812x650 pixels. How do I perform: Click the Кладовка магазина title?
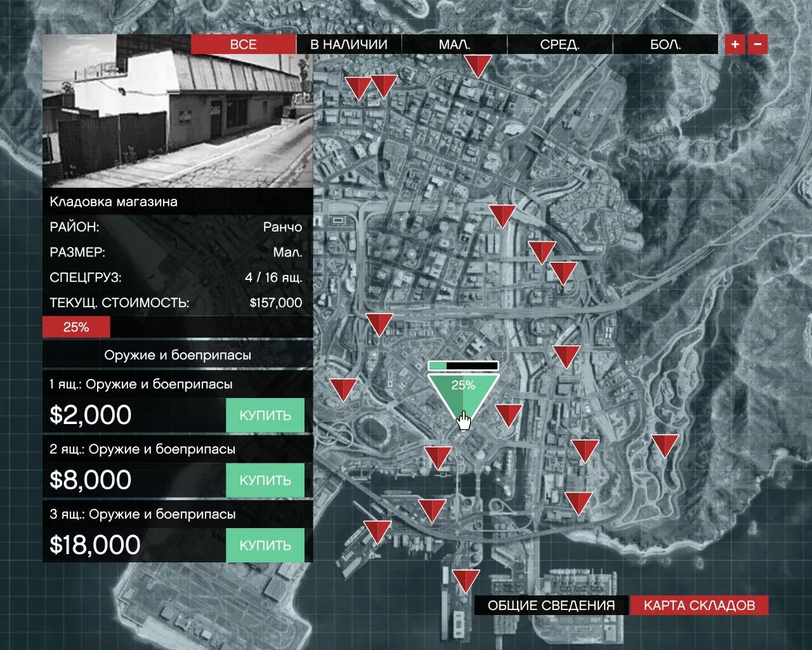pos(114,202)
